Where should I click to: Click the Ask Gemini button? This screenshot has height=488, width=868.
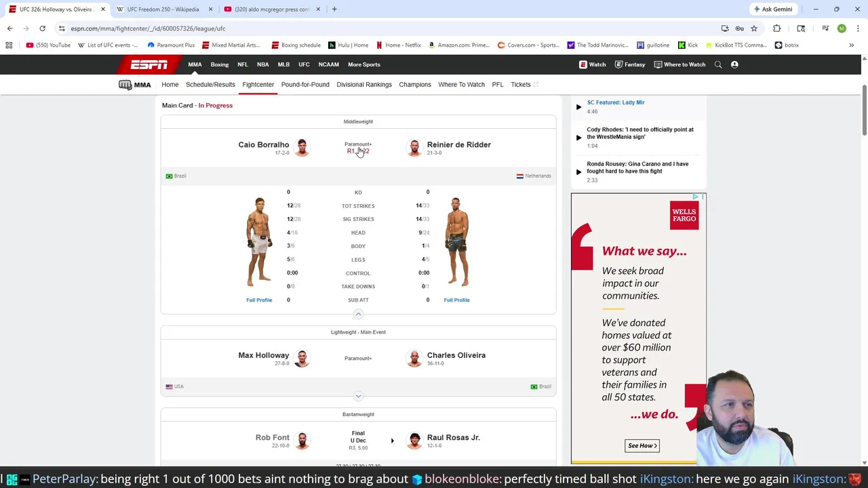(x=772, y=9)
